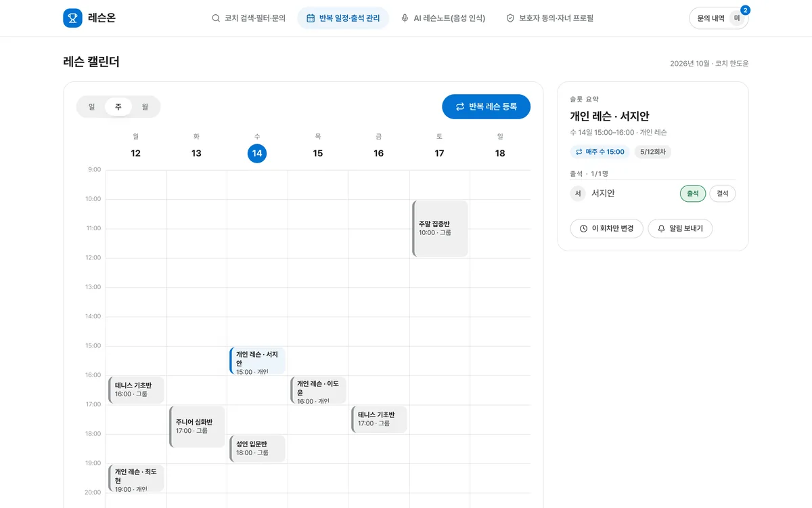Click the search icon beside 코치 검색·필터·문의
The height and width of the screenshot is (508, 812).
(216, 18)
